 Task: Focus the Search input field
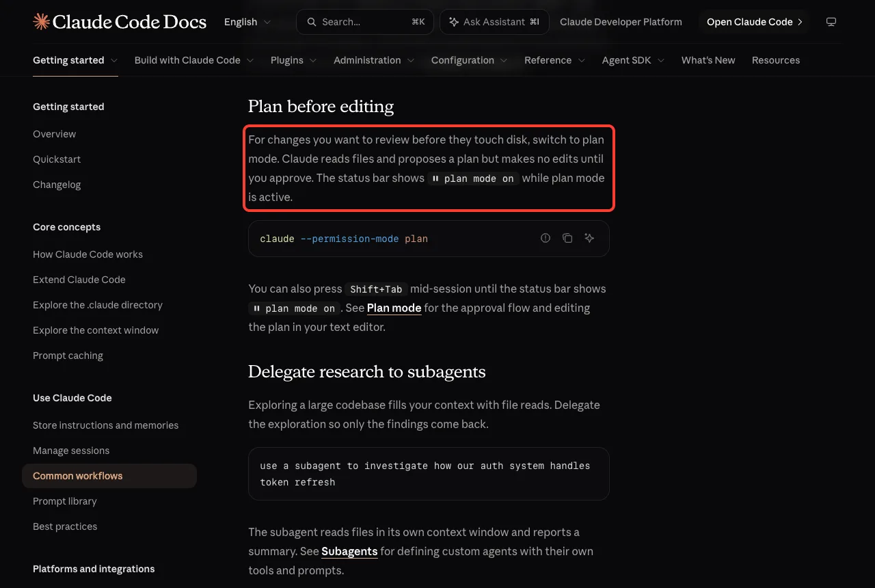tap(366, 22)
